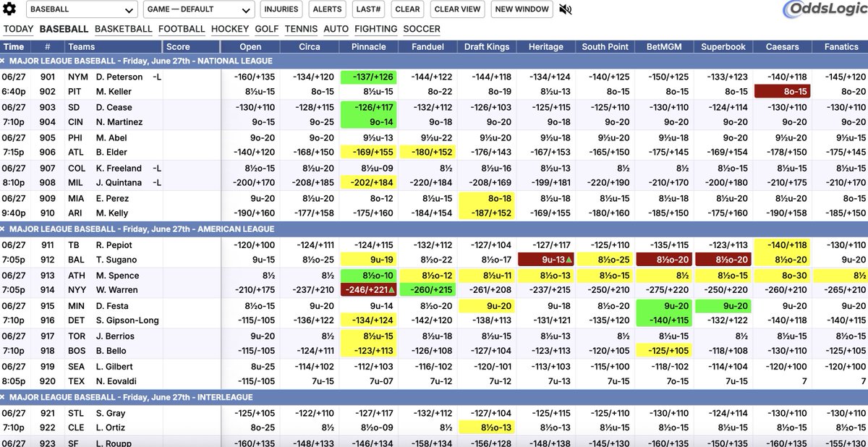Click the Fanduel column header
The width and height of the screenshot is (868, 447).
click(x=427, y=47)
